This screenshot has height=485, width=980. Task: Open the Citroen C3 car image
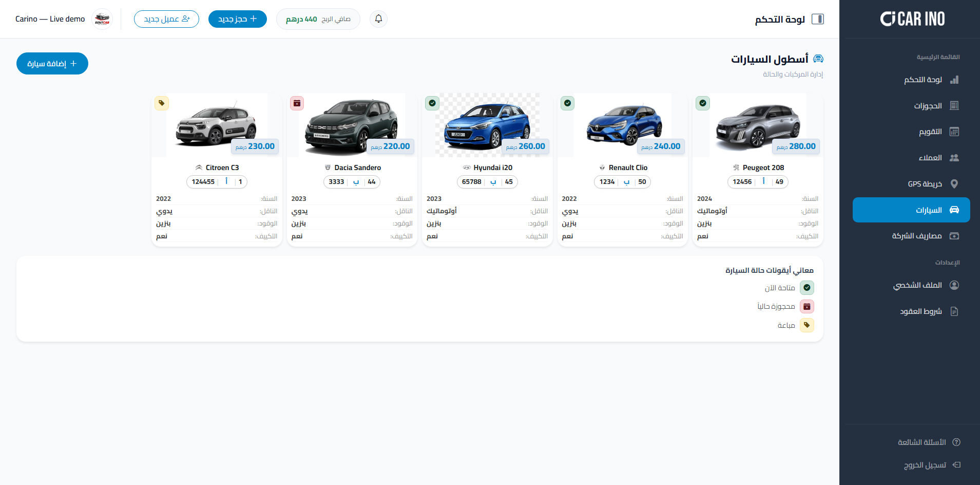[217, 125]
